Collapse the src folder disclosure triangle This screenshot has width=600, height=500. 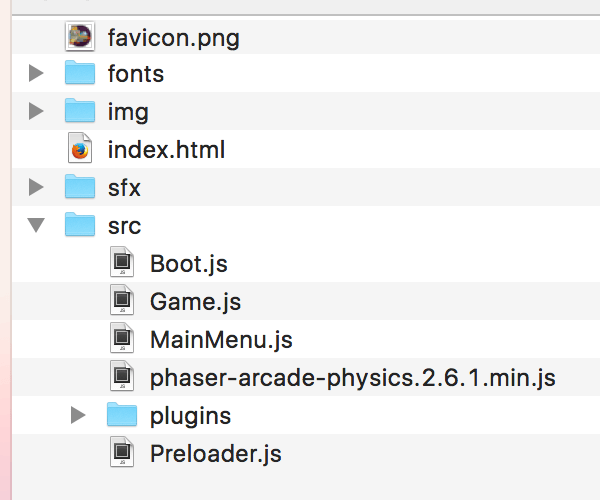[37, 226]
